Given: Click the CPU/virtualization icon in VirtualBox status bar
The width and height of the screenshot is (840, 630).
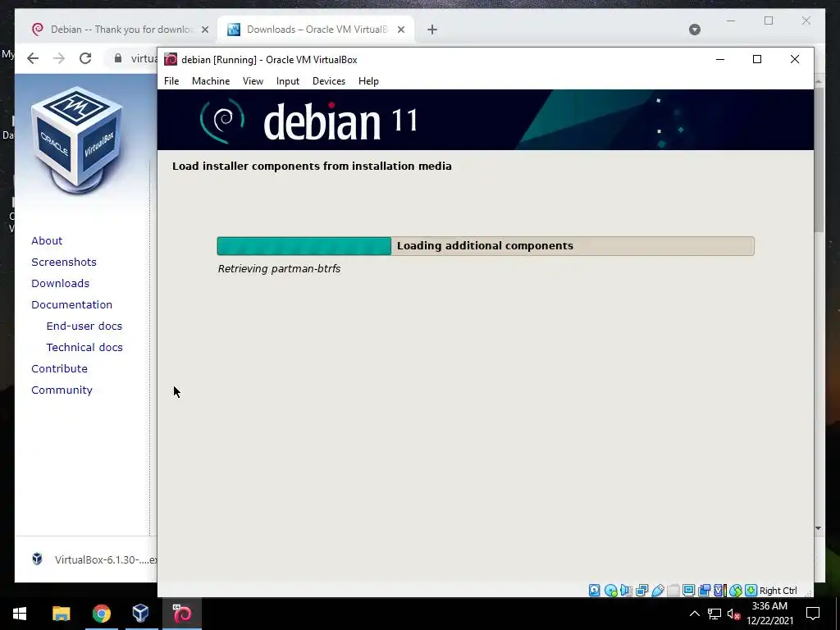Looking at the screenshot, I should coord(720,591).
